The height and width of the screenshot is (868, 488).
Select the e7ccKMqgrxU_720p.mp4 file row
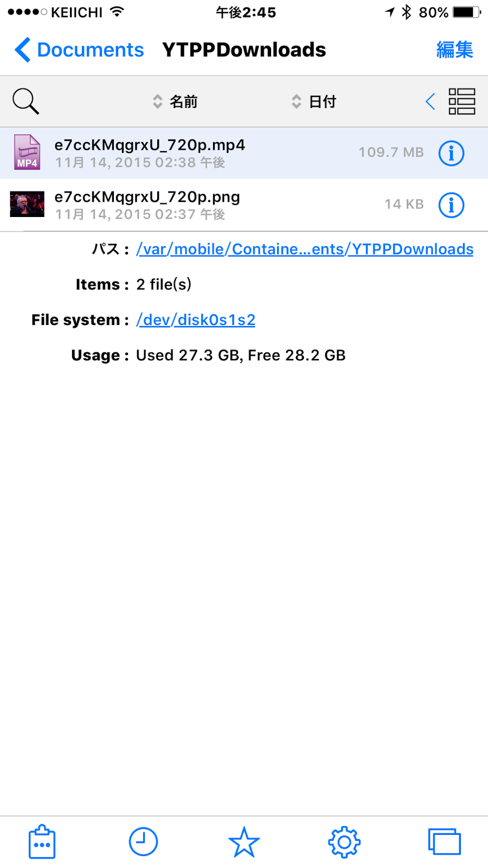(244, 153)
